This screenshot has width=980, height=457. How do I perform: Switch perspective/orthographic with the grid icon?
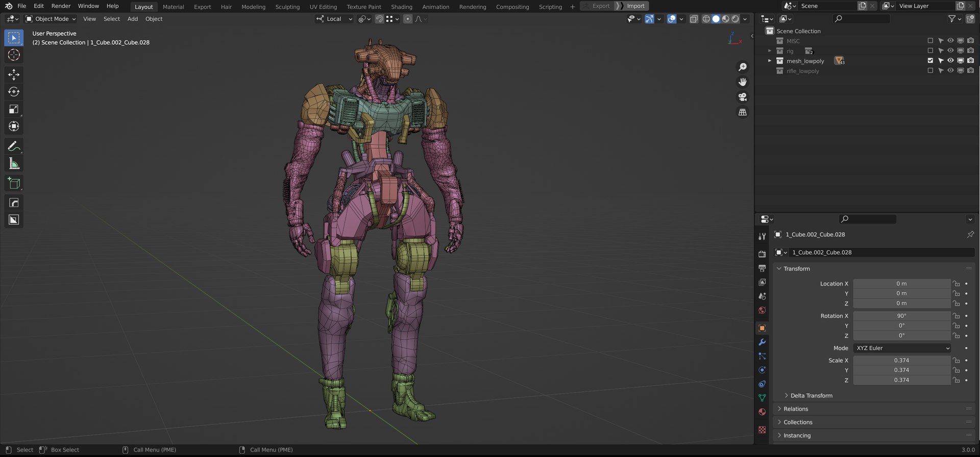point(743,112)
